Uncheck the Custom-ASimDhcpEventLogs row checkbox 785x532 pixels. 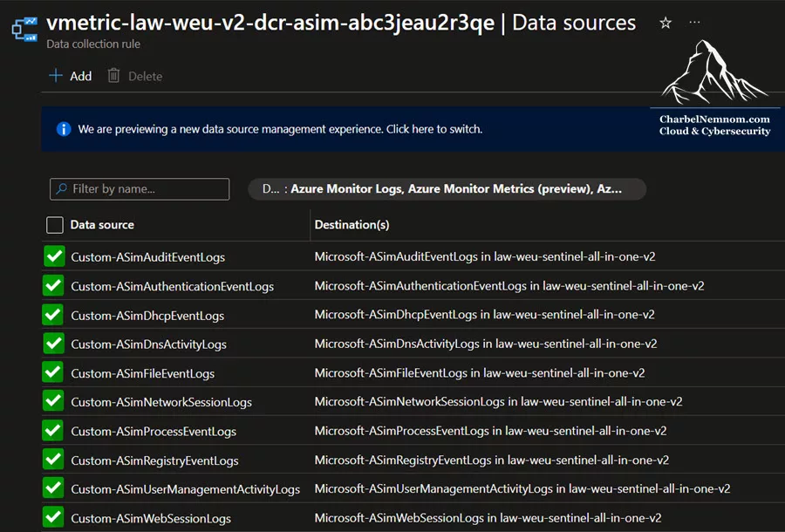[x=53, y=314]
